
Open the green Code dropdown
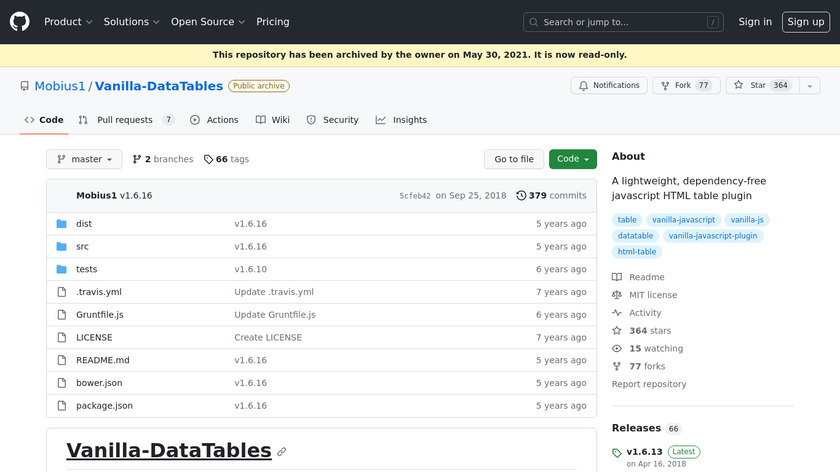(x=573, y=159)
